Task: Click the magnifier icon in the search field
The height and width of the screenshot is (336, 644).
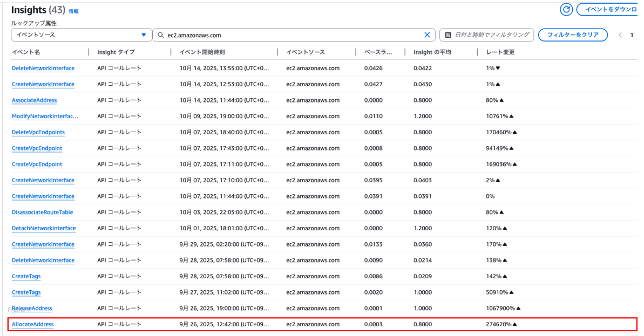Action: point(161,35)
